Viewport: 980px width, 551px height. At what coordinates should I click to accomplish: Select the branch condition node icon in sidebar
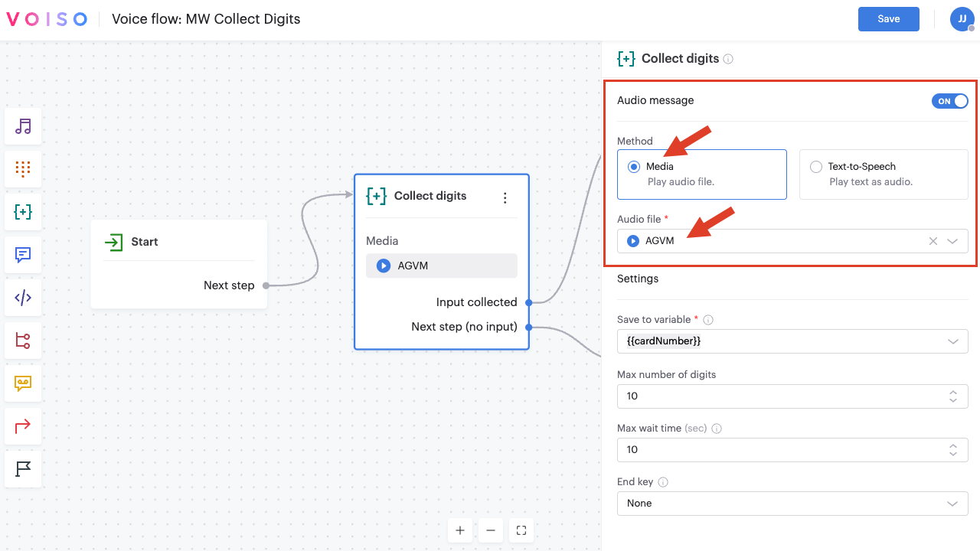tap(23, 341)
